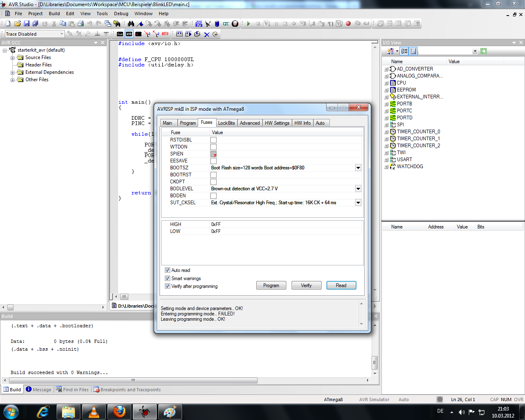Click the Verify button
Image resolution: width=525 pixels, height=420 pixels.
tap(306, 285)
